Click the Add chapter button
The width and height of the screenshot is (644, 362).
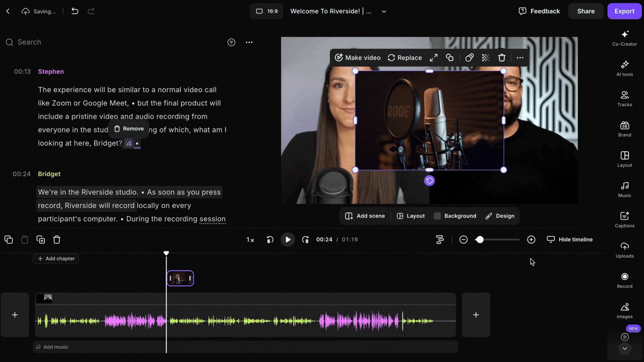pyautogui.click(x=56, y=258)
